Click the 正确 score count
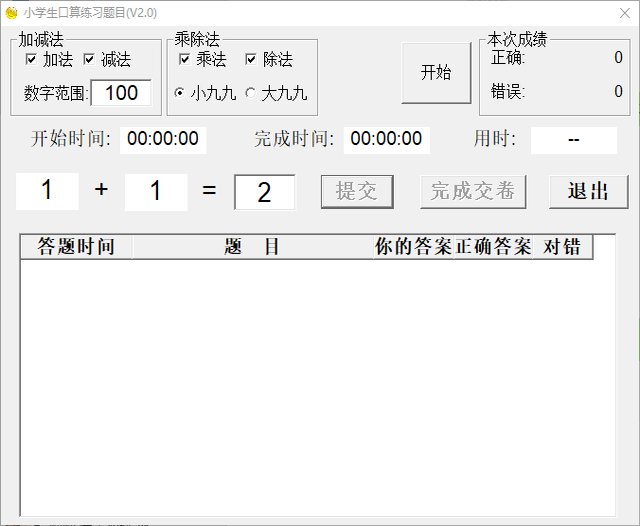 click(618, 58)
